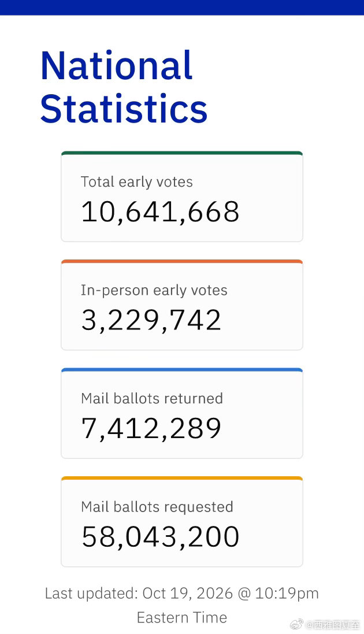The height and width of the screenshot is (634, 364).
Task: Click the dark blue header bar
Action: tap(182, 8)
